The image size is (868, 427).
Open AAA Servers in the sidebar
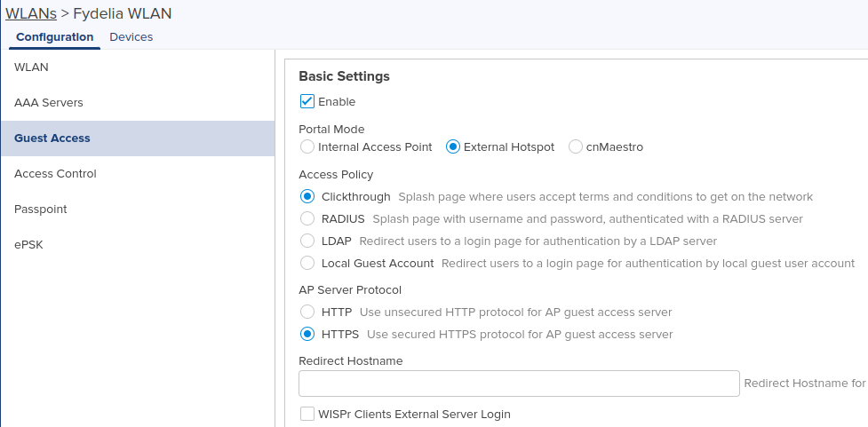pyautogui.click(x=138, y=103)
